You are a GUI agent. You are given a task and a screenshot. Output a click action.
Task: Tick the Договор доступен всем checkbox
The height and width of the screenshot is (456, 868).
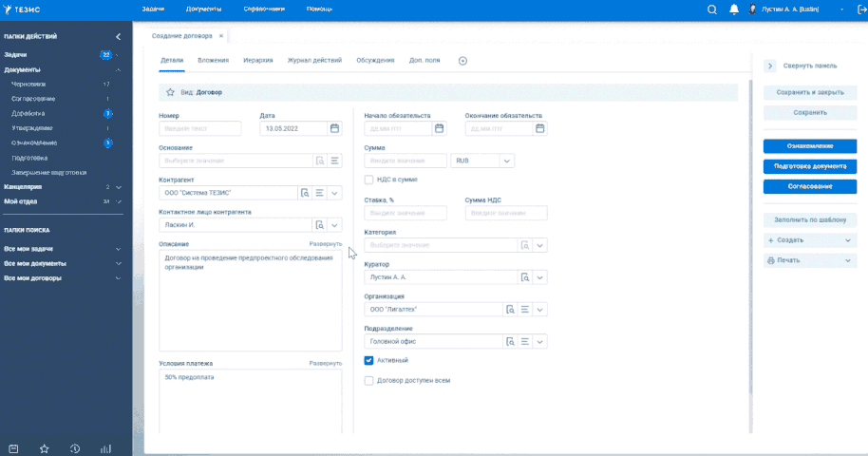coord(369,380)
